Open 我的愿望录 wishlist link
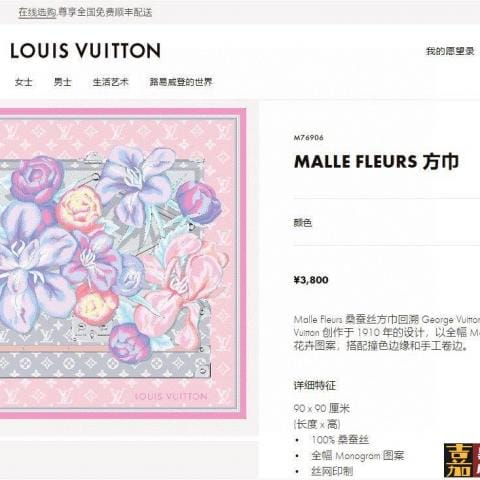The height and width of the screenshot is (480, 480). click(x=450, y=51)
